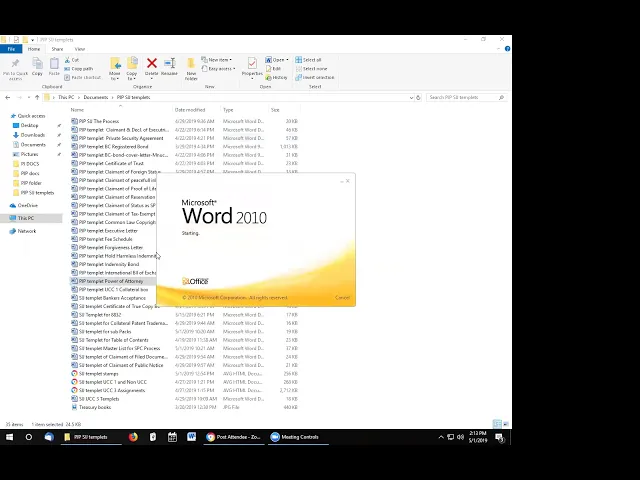This screenshot has height=480, width=640.
Task: Sort by Date modified column header
Action: [190, 110]
